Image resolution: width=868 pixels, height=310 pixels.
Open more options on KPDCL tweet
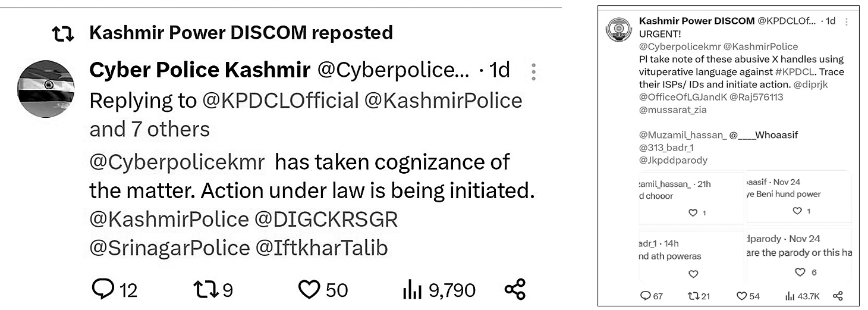[845, 21]
